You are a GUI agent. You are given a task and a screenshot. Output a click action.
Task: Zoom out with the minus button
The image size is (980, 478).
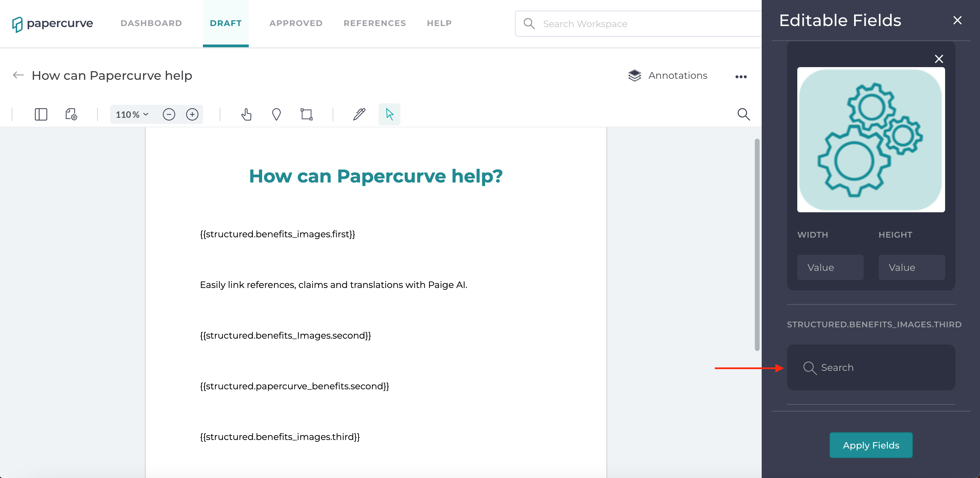pyautogui.click(x=169, y=114)
